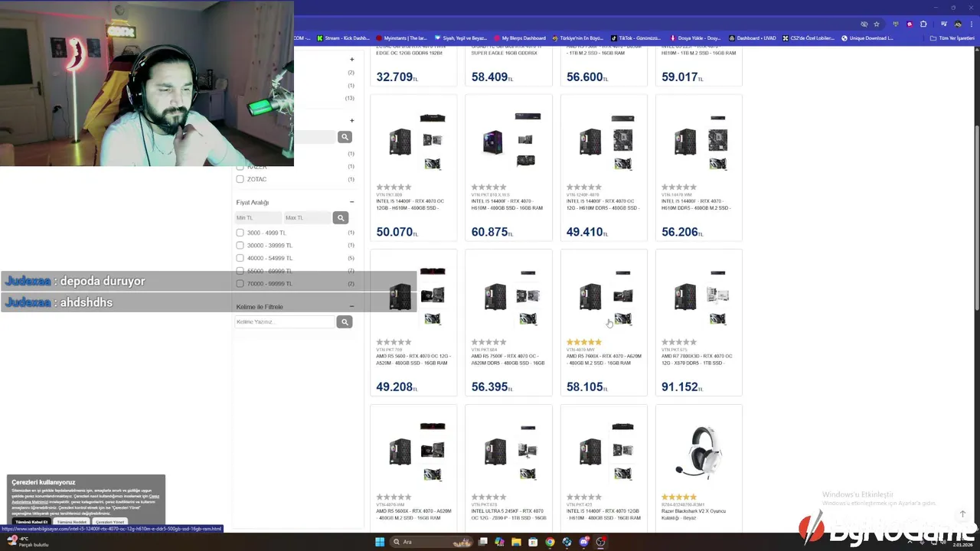The image size is (980, 551).
Task: Open the My Blerps Dashboard bookmark
Action: 520,37
